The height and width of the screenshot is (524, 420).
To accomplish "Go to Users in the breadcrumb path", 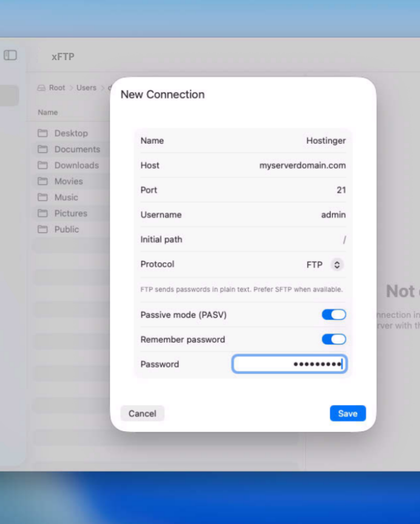I will (86, 88).
